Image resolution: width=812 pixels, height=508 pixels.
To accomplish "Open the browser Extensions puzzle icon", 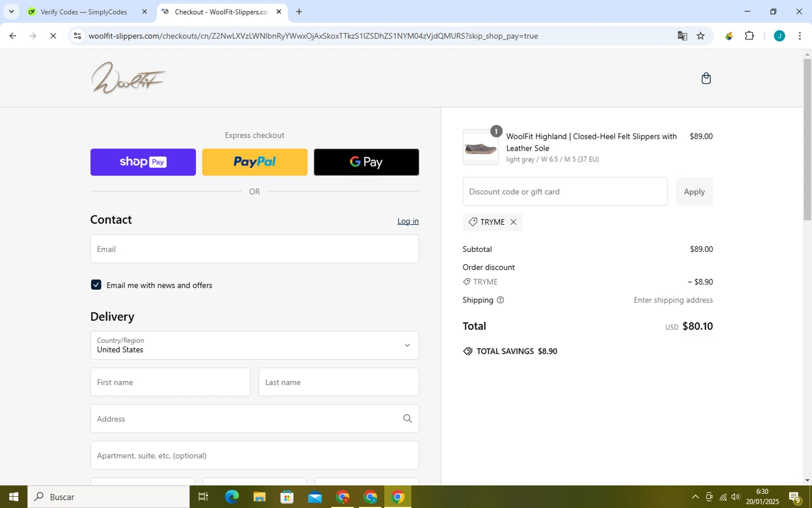I will point(749,36).
